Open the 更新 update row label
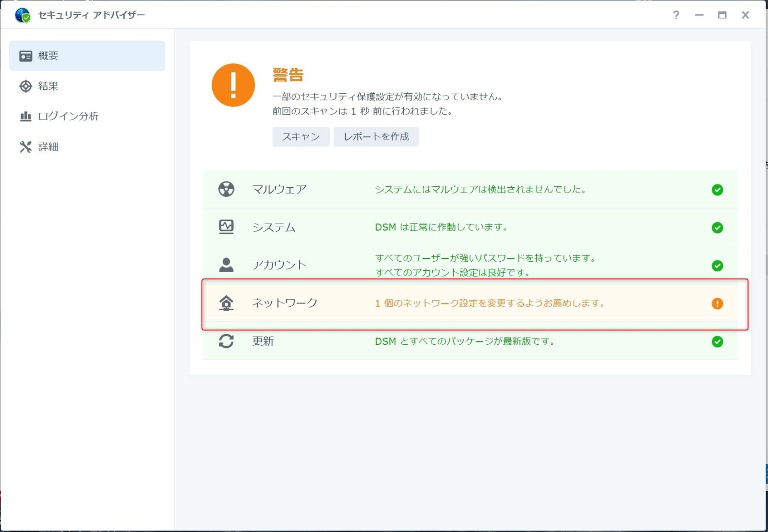 click(263, 341)
